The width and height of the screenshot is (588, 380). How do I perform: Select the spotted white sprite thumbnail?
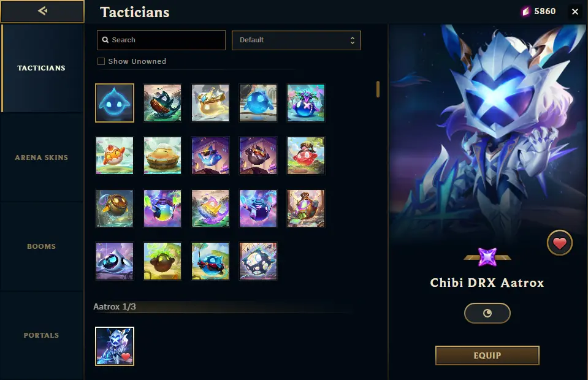[x=258, y=261]
